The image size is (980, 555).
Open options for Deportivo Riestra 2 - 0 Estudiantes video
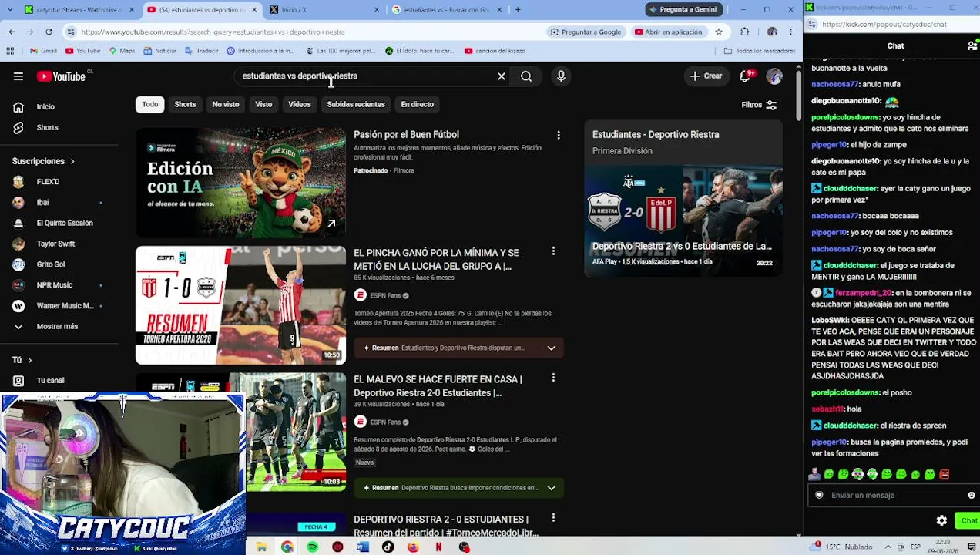click(553, 518)
